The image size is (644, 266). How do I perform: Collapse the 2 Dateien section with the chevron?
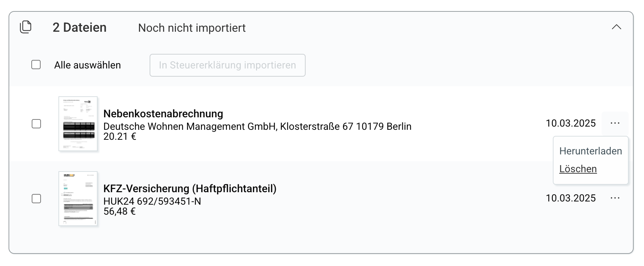616,27
